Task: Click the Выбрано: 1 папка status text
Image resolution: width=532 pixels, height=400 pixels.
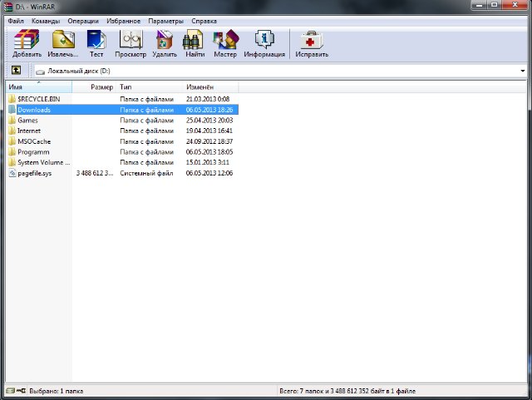Action: coord(56,391)
